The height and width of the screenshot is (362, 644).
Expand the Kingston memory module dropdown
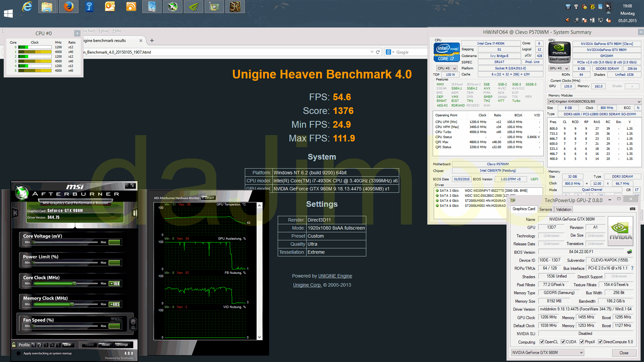click(x=594, y=101)
